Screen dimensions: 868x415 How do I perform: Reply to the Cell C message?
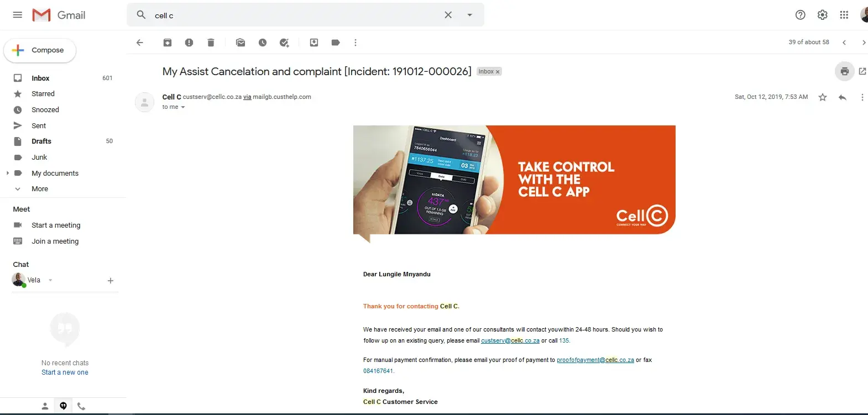[x=843, y=97]
